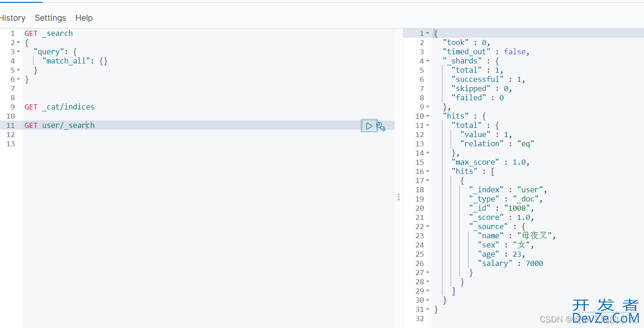Click the "value" : 1 line
The height and width of the screenshot is (328, 644).
coord(486,134)
